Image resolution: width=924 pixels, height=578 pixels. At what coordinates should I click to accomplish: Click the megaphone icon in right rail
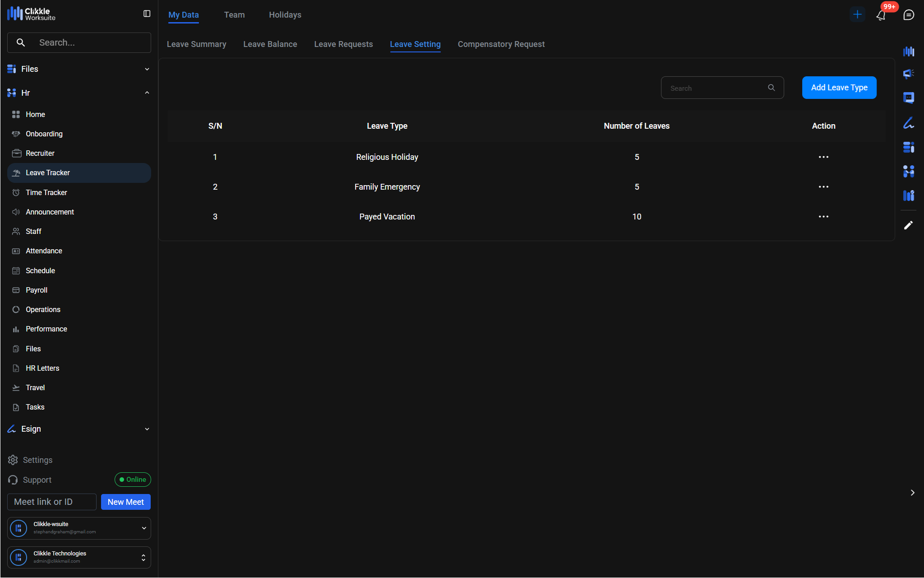[x=908, y=74]
